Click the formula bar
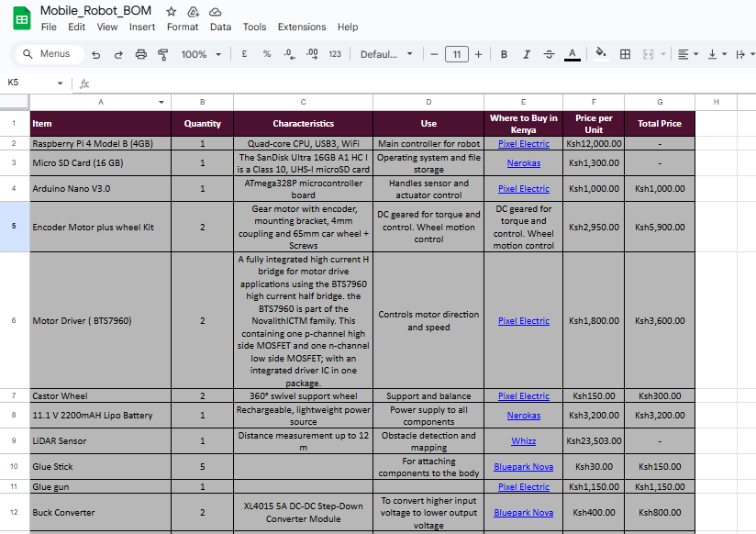 click(x=419, y=83)
